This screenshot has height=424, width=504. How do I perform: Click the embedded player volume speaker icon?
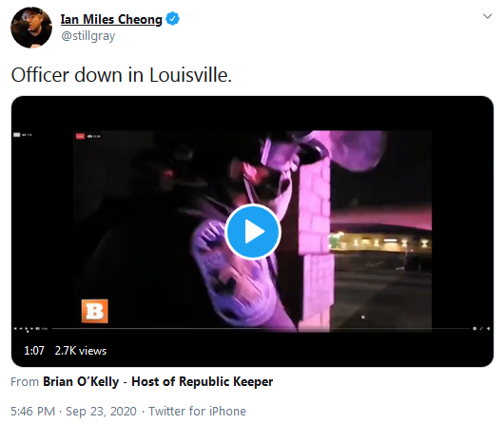(489, 329)
